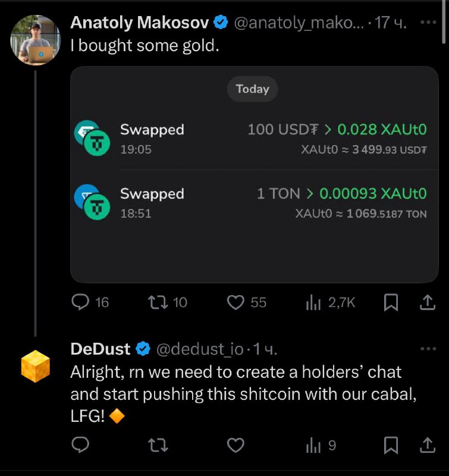Share Anatoly Makosov's tweet
This screenshot has height=476, width=449.
click(428, 302)
